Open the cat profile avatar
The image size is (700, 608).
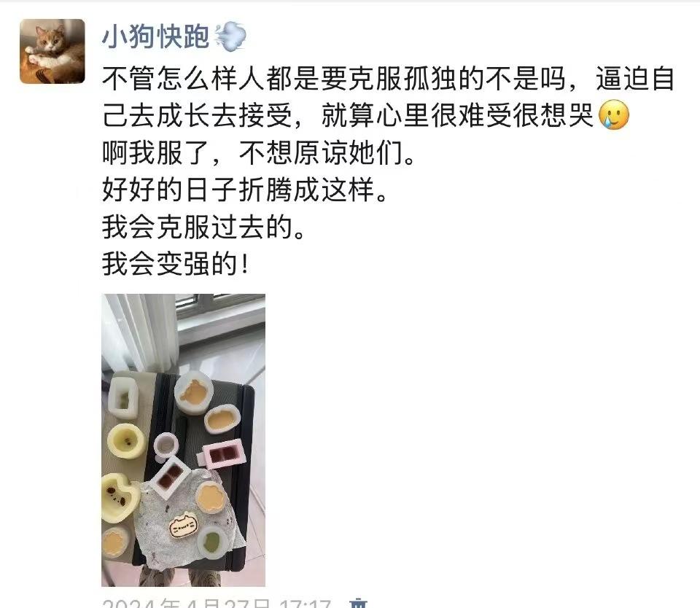pyautogui.click(x=52, y=51)
